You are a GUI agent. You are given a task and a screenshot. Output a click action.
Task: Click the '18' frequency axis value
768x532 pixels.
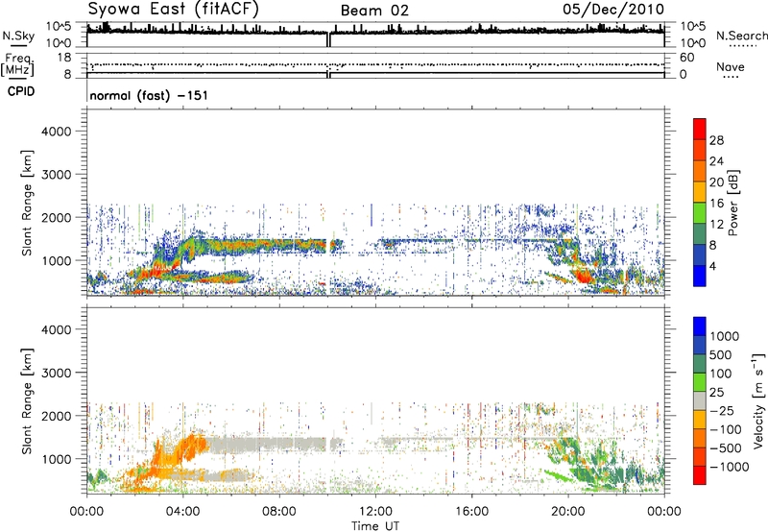coord(64,58)
